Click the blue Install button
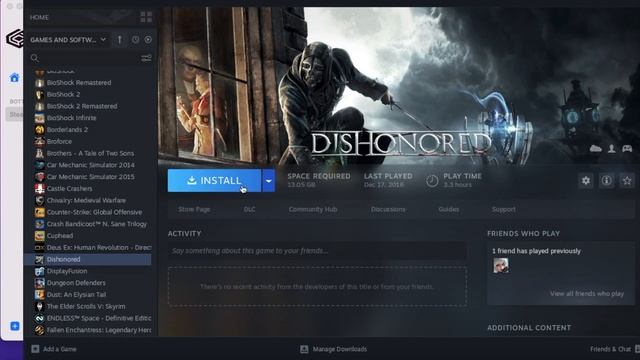The width and height of the screenshot is (640, 360). (x=214, y=180)
